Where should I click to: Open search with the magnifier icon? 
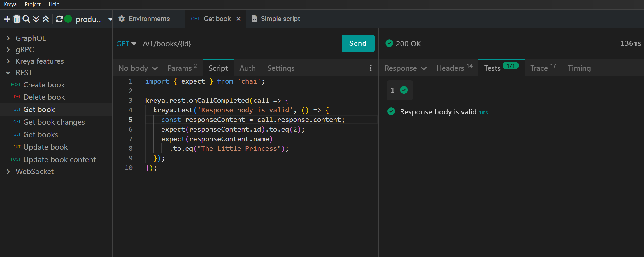point(26,19)
